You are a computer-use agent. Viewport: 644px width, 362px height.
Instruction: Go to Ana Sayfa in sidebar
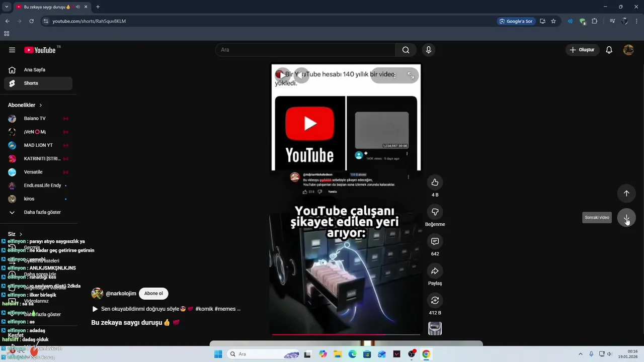coord(38,70)
